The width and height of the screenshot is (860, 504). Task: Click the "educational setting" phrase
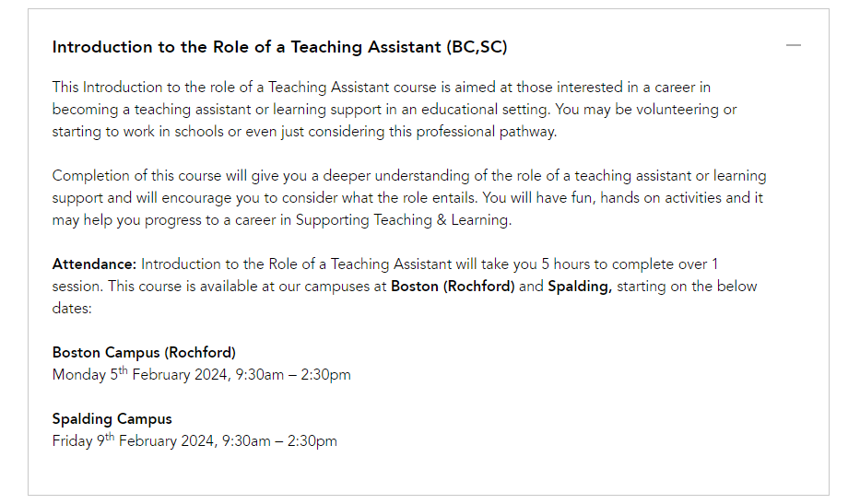[x=486, y=110]
